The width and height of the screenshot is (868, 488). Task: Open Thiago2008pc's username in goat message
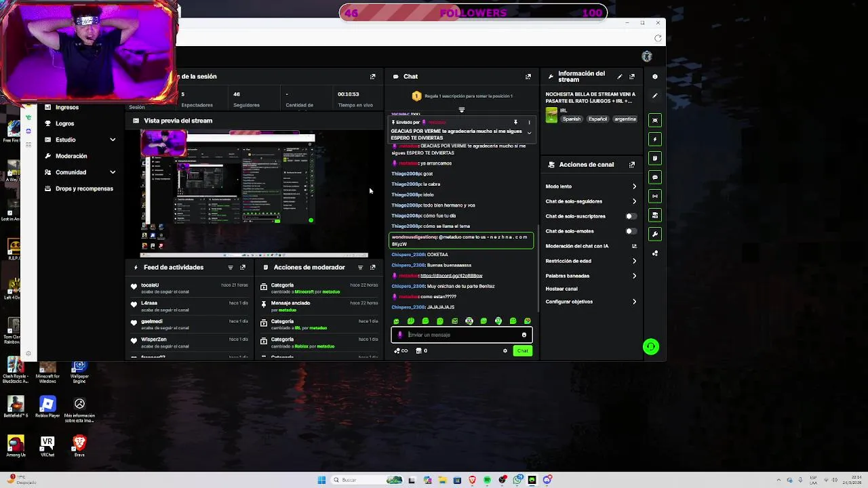[x=406, y=174]
